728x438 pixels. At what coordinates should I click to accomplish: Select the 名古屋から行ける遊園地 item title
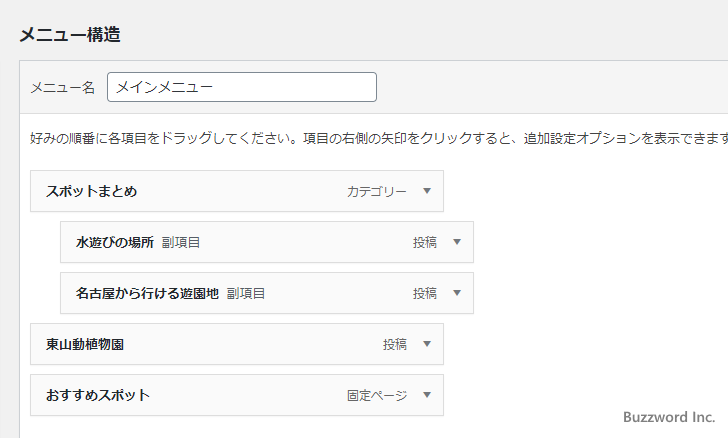pyautogui.click(x=147, y=293)
